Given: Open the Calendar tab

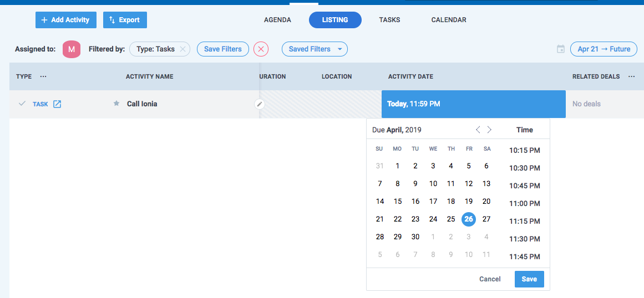Looking at the screenshot, I should 449,20.
